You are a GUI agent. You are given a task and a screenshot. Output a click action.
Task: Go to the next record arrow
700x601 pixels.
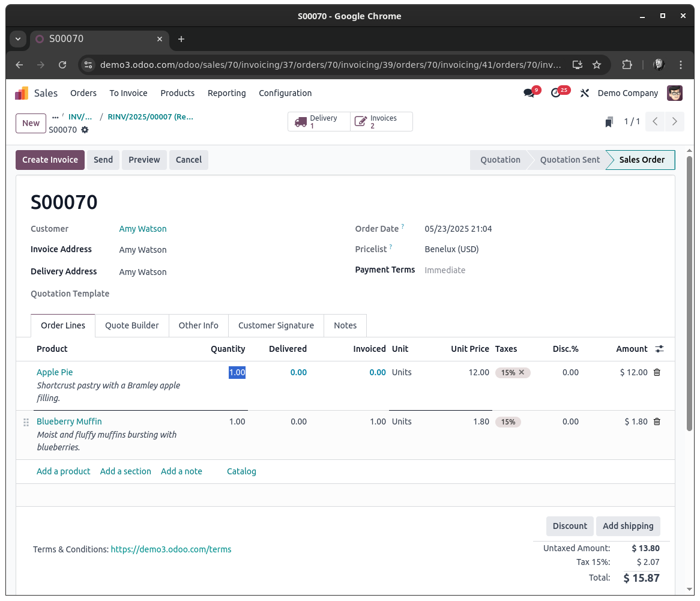(x=675, y=121)
